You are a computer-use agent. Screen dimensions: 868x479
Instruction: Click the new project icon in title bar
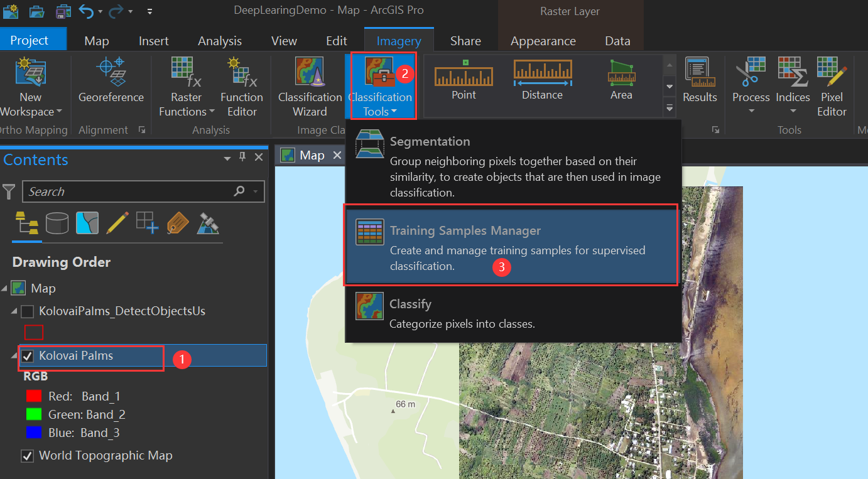point(11,11)
